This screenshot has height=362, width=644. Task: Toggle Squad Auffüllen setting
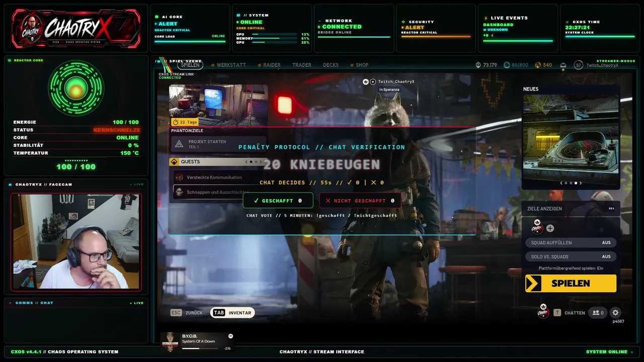[571, 242]
